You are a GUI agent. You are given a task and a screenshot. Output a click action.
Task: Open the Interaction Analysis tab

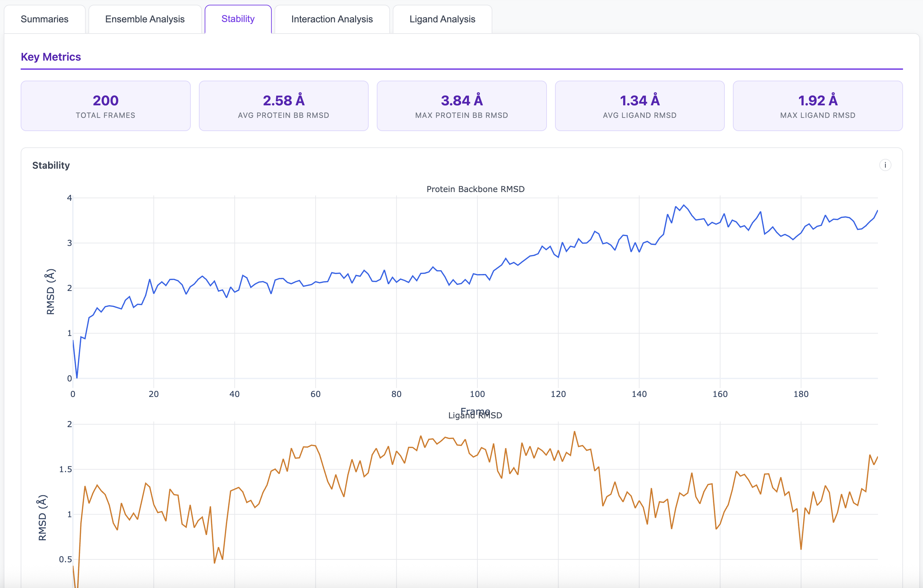[332, 19]
